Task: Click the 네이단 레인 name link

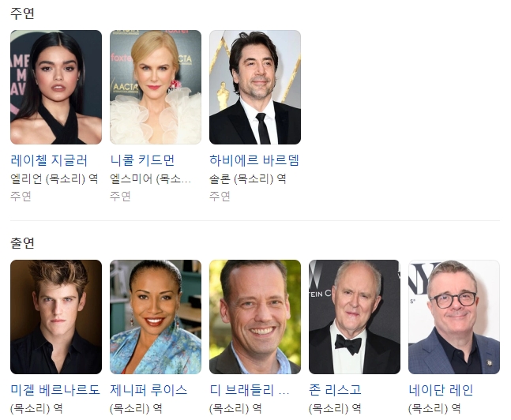Action: coord(441,390)
